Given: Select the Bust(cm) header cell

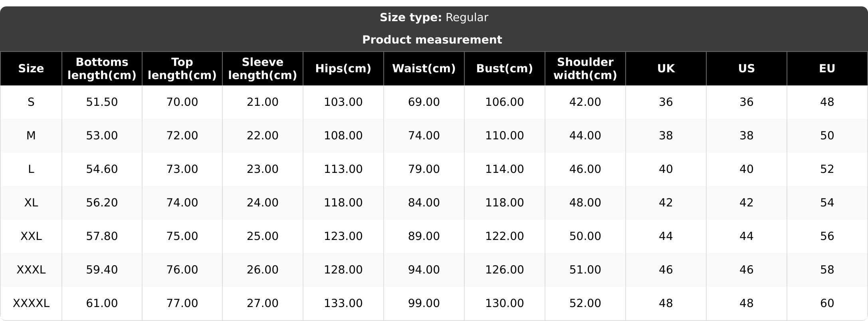Looking at the screenshot, I should pyautogui.click(x=504, y=69).
